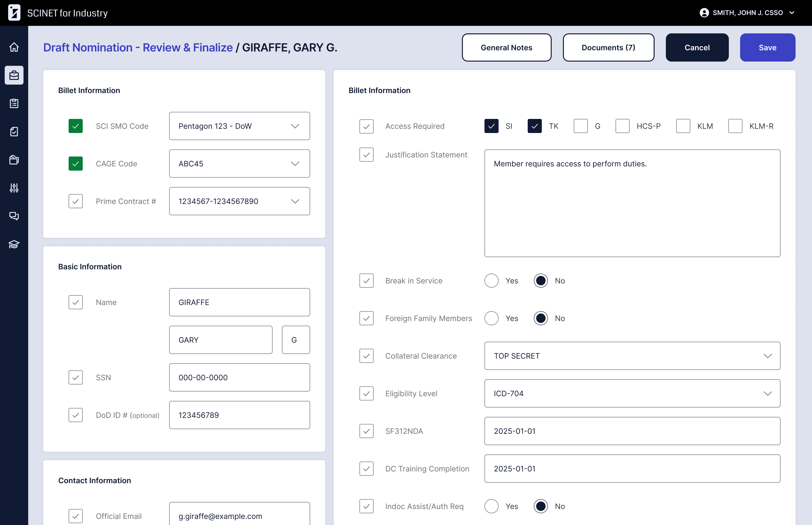Open the Collateral Clearance dropdown
The height and width of the screenshot is (525, 812).
coord(632,356)
